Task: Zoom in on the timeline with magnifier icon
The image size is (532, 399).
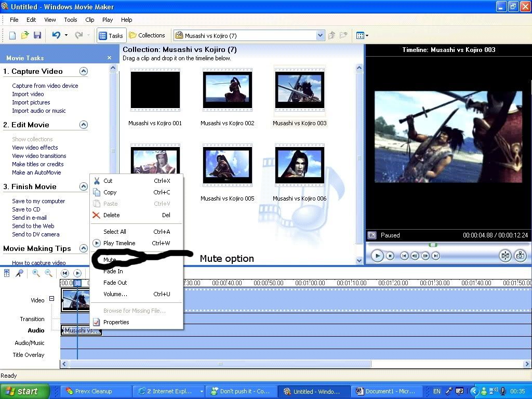Action: click(35, 273)
